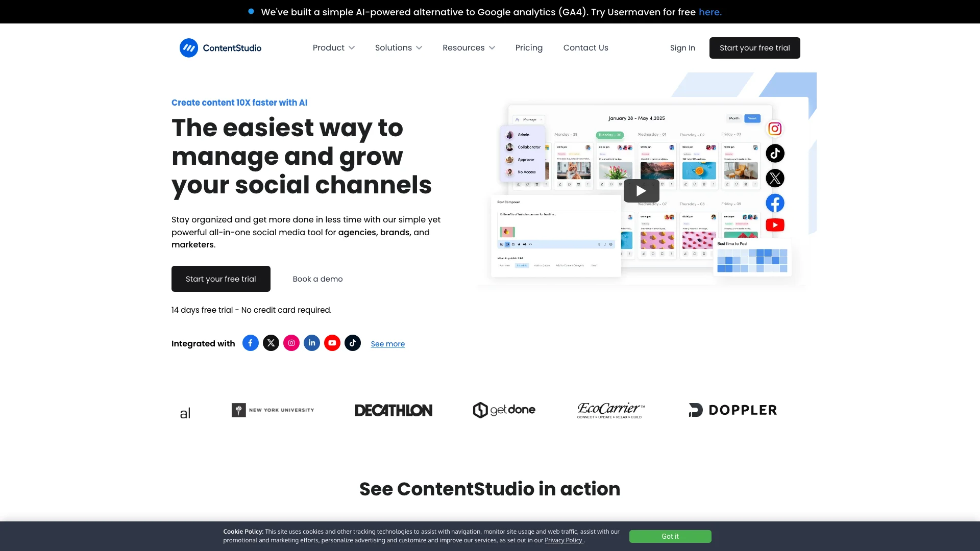Open the LinkedIn integration icon
Image resolution: width=980 pixels, height=551 pixels.
click(312, 343)
